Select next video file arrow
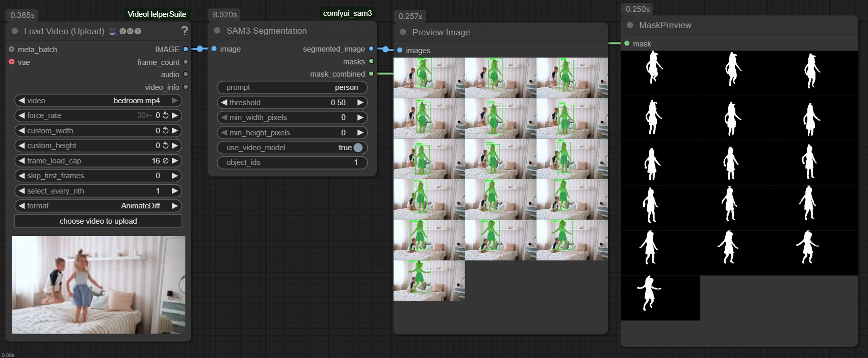 (175, 101)
